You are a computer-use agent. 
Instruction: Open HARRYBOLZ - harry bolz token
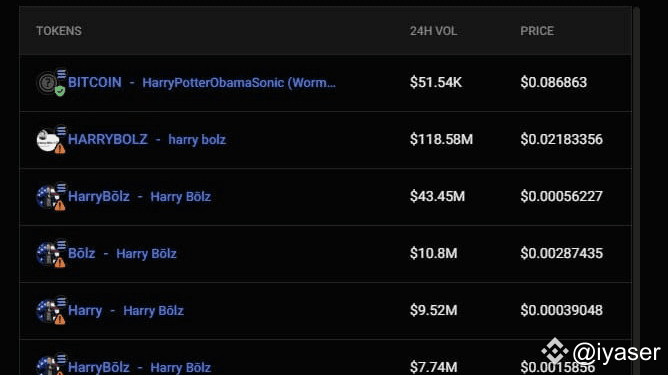click(147, 139)
